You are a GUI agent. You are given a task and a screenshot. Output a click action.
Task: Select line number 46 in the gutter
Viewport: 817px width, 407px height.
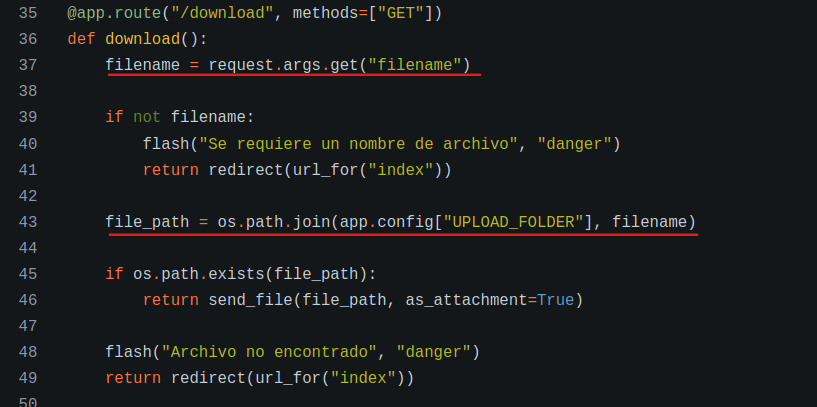click(x=28, y=300)
